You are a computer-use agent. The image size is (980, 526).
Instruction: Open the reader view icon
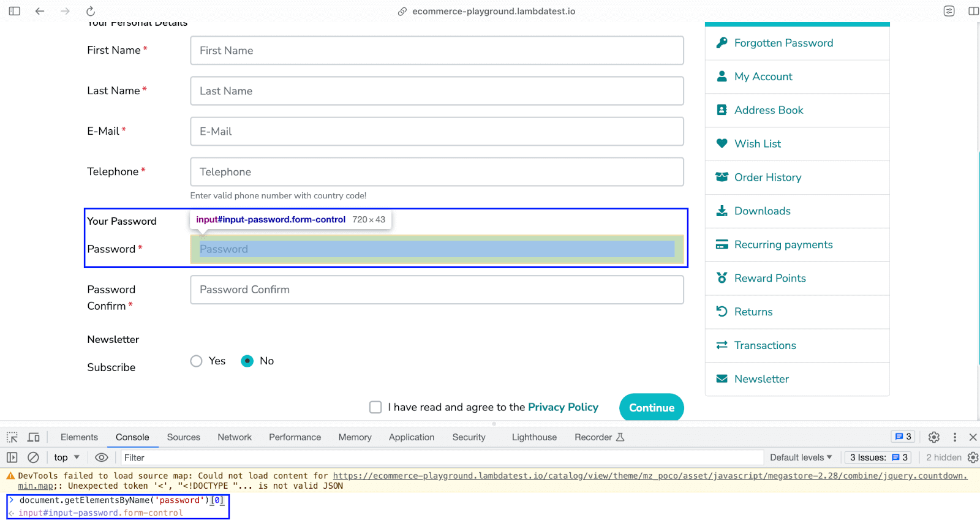[949, 11]
